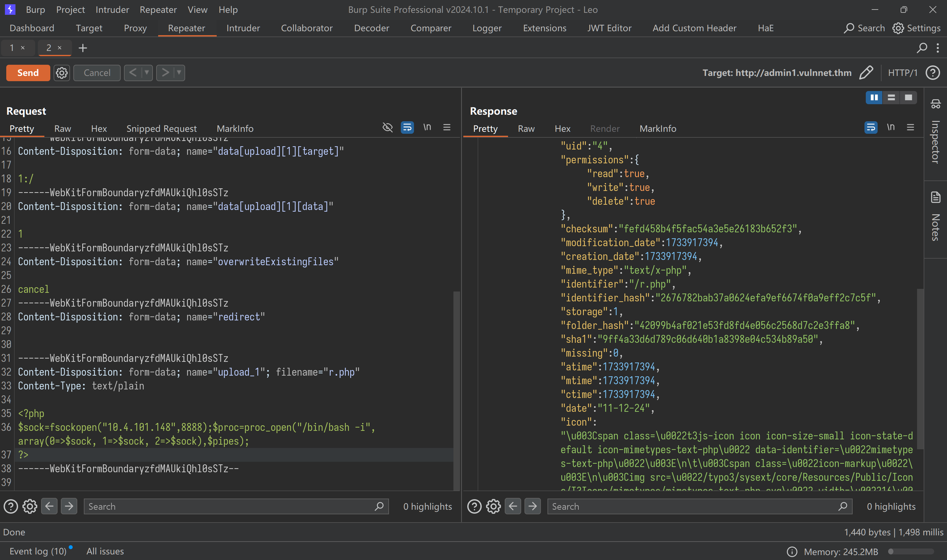Viewport: 947px width, 560px height.
Task: Close Repeater tab 1
Action: click(23, 48)
